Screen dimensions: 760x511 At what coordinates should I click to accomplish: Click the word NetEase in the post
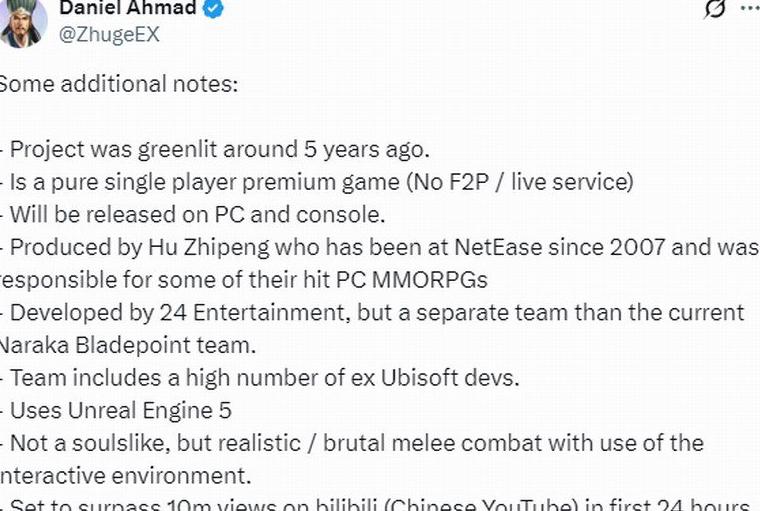pos(498,247)
